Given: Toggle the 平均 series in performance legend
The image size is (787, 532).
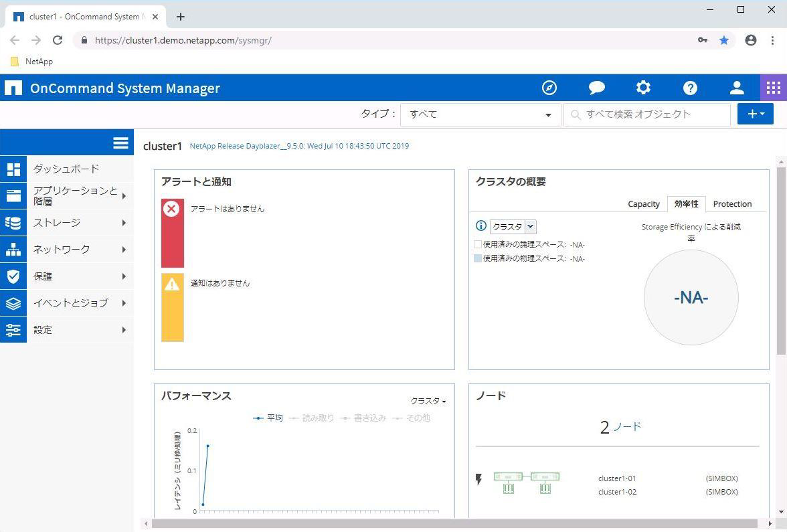Looking at the screenshot, I should (268, 418).
